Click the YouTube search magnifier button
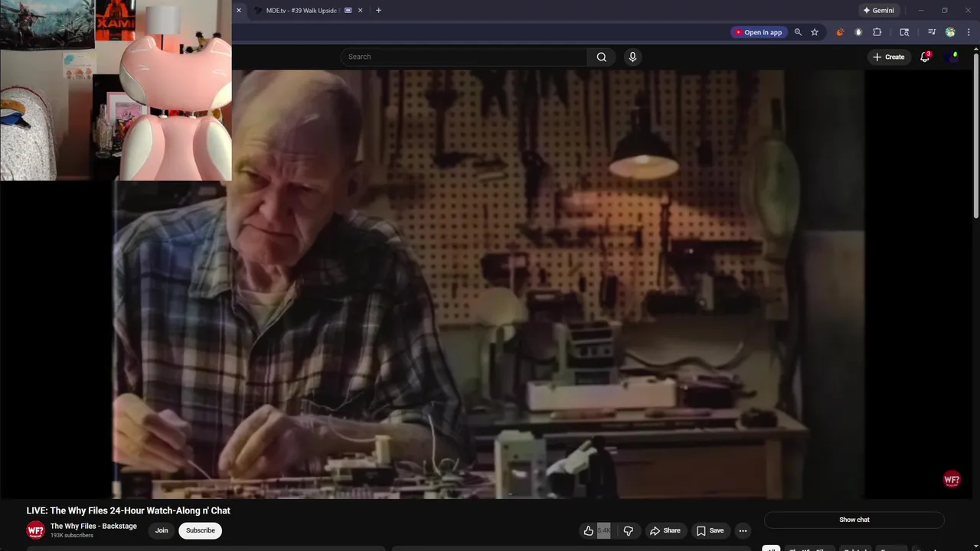Image resolution: width=980 pixels, height=551 pixels. tap(602, 57)
